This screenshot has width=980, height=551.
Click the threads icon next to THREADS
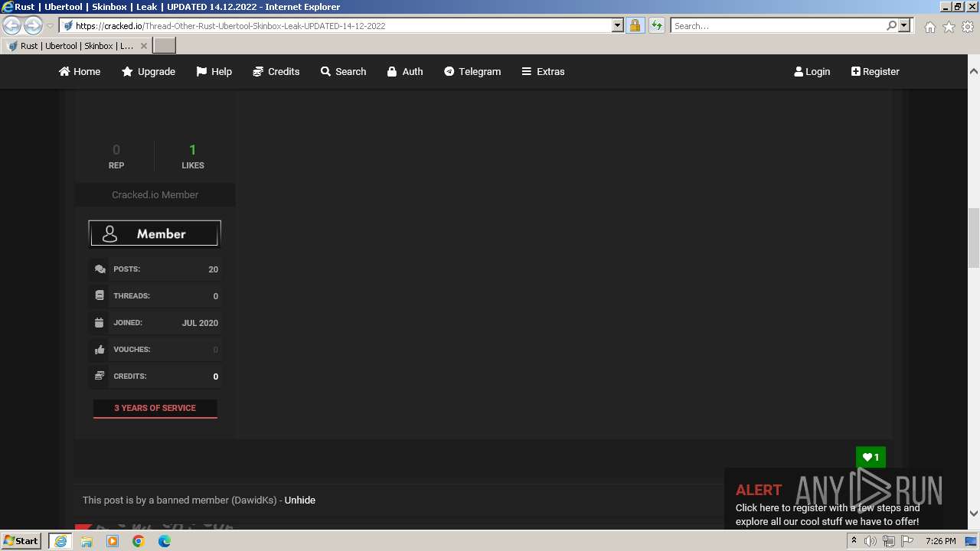coord(100,295)
